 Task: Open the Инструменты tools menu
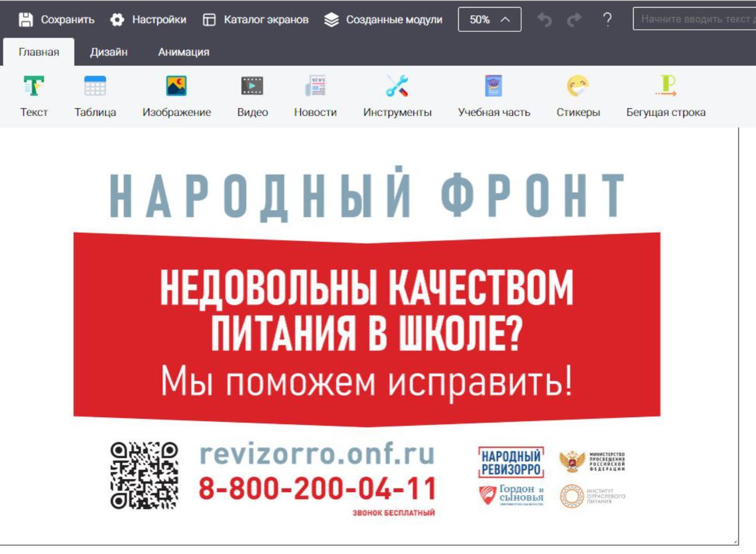point(397,96)
